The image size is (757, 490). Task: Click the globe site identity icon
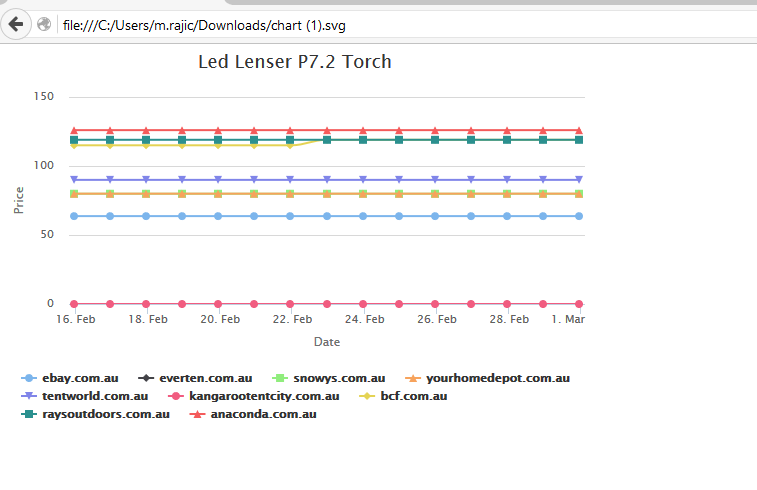coord(44,24)
